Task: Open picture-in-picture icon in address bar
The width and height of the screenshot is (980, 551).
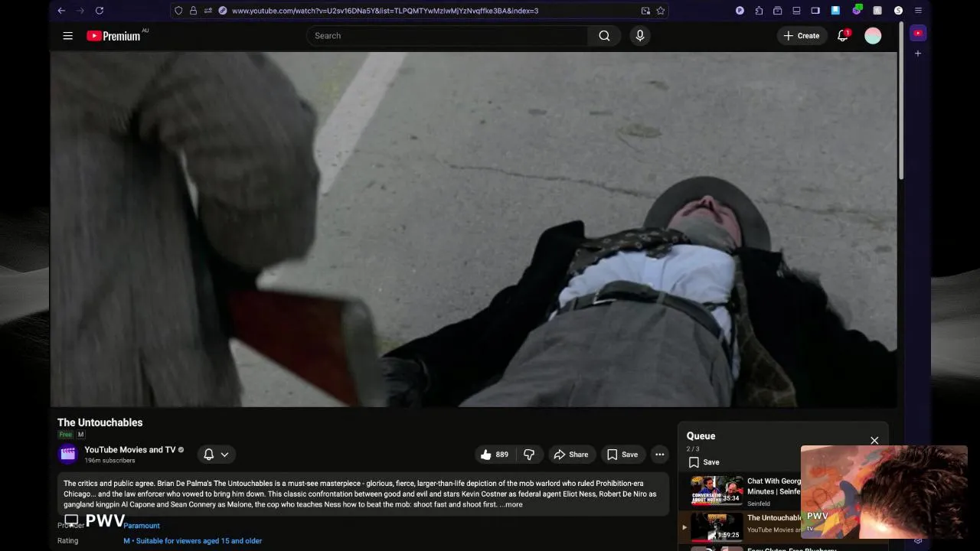Action: point(645,11)
